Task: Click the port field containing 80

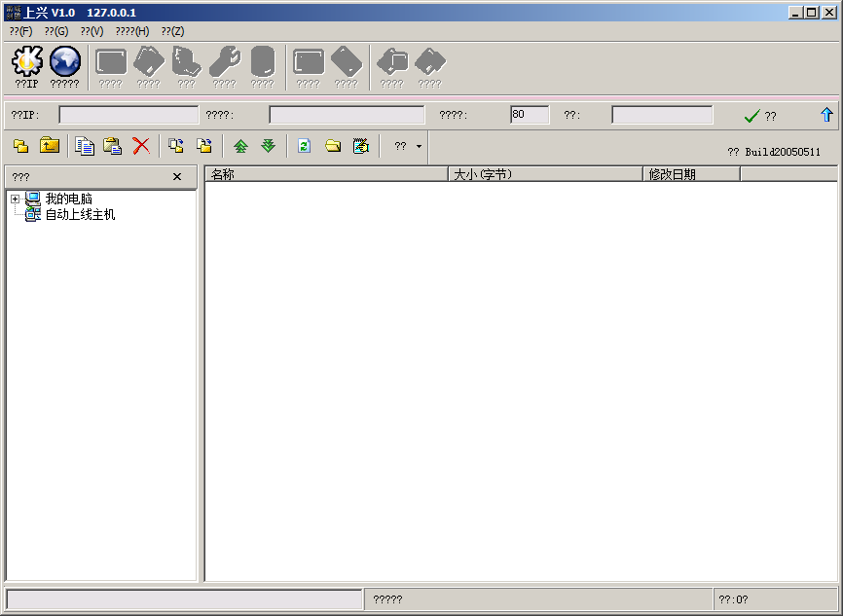Action: pyautogui.click(x=529, y=115)
